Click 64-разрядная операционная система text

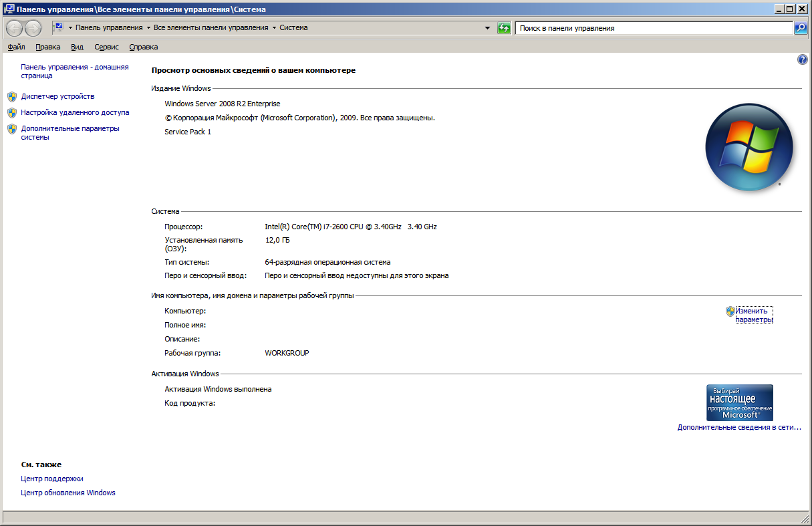click(327, 262)
